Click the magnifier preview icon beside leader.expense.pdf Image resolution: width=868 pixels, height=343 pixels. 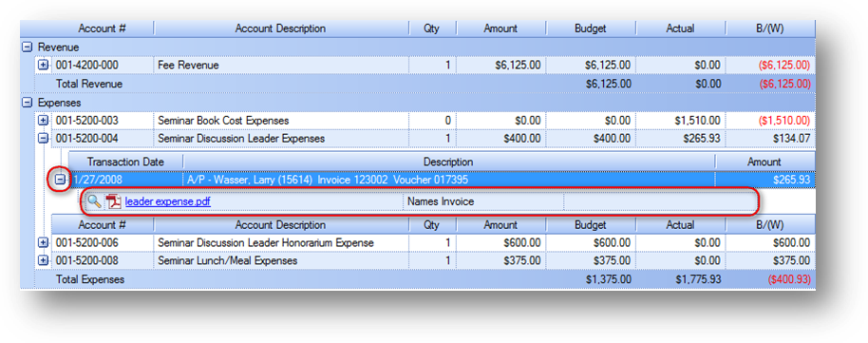click(95, 201)
